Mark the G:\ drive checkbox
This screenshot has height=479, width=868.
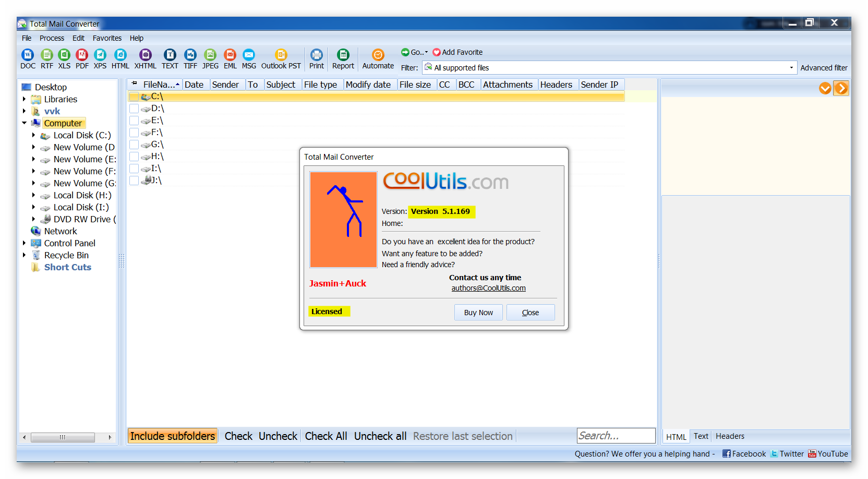pyautogui.click(x=134, y=145)
